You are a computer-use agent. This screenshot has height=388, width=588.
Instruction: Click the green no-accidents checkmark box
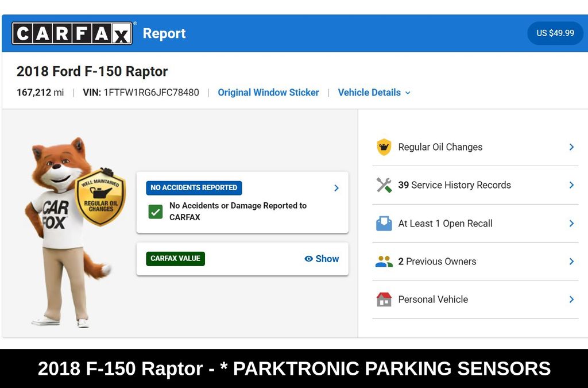155,212
